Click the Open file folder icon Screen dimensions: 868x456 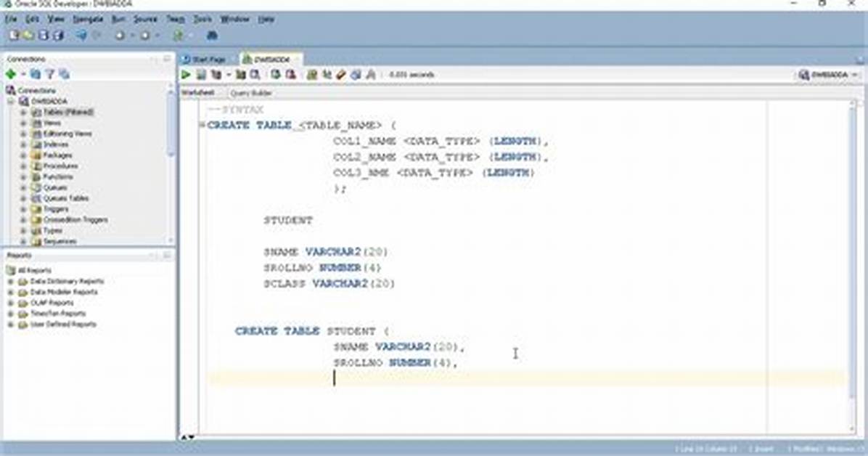[x=28, y=36]
